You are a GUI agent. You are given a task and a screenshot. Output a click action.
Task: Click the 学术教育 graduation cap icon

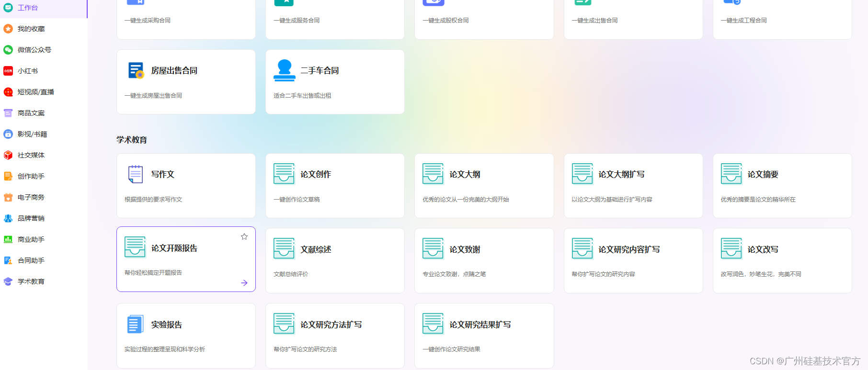[x=8, y=281]
